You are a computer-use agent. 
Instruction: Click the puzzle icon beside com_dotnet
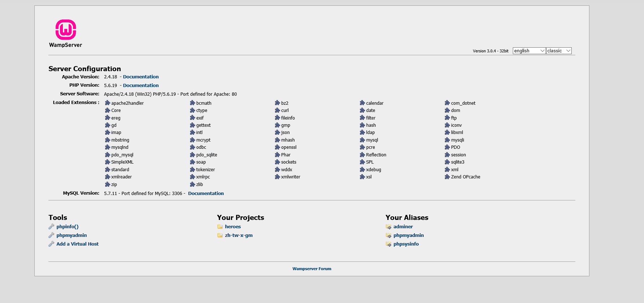(447, 103)
